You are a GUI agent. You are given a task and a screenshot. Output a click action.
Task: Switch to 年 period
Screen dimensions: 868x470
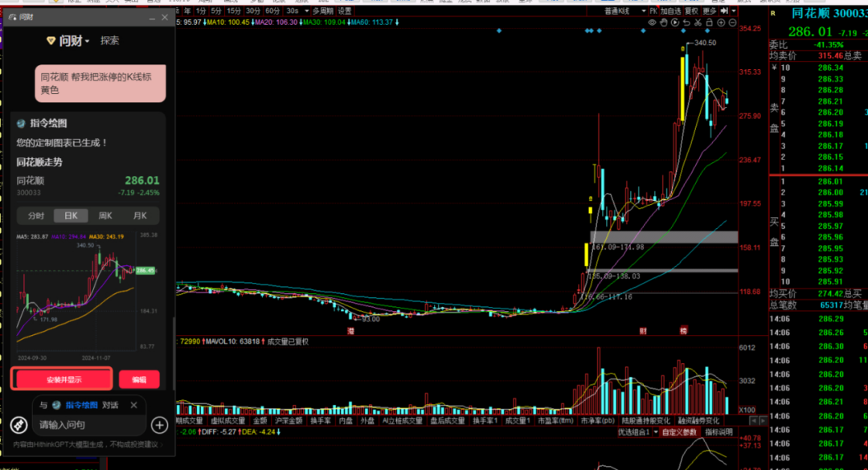(187, 11)
